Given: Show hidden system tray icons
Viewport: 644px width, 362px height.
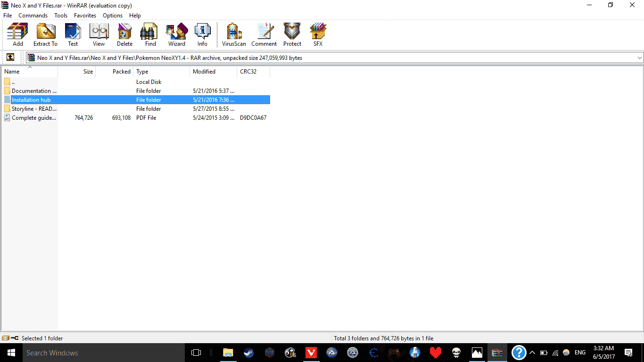Looking at the screenshot, I should (x=532, y=353).
